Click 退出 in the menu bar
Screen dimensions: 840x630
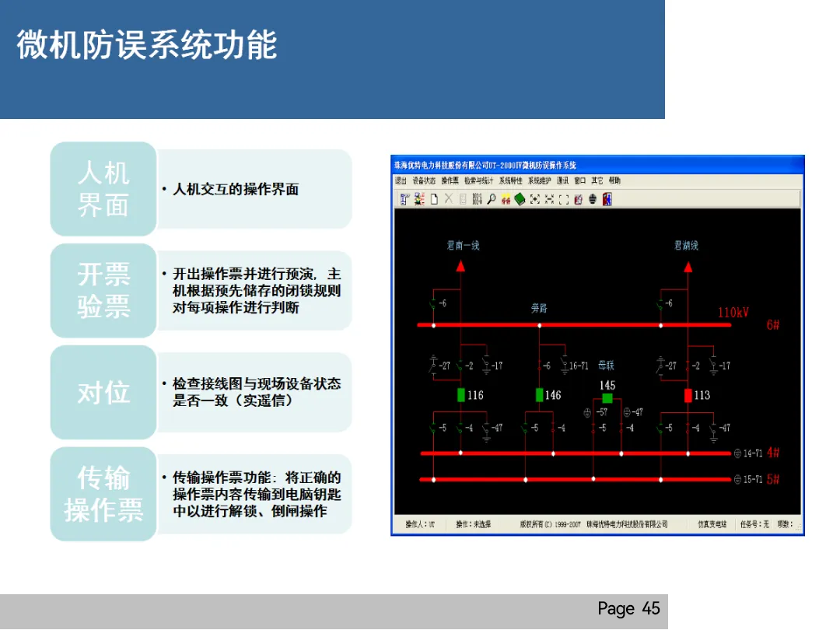pyautogui.click(x=401, y=180)
